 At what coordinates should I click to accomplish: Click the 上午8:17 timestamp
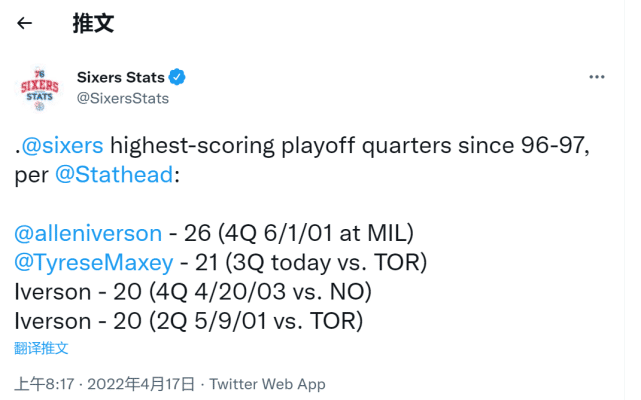[44, 384]
